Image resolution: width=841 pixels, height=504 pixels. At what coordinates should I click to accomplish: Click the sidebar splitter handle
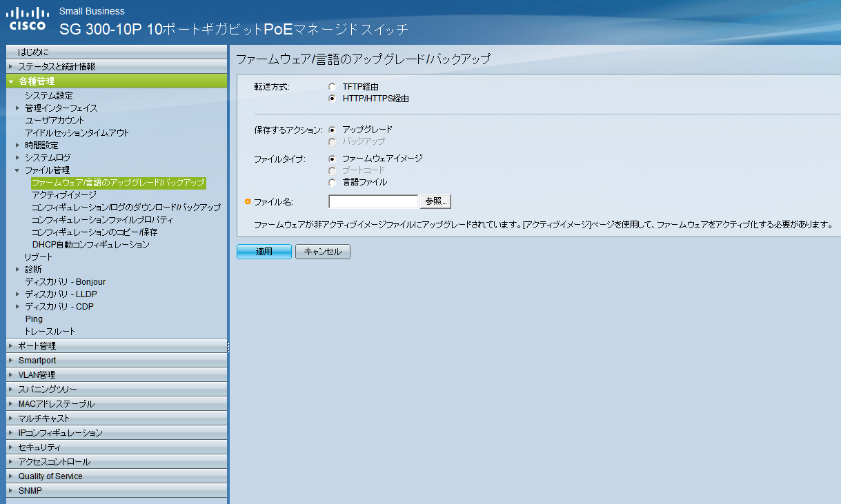click(228, 347)
